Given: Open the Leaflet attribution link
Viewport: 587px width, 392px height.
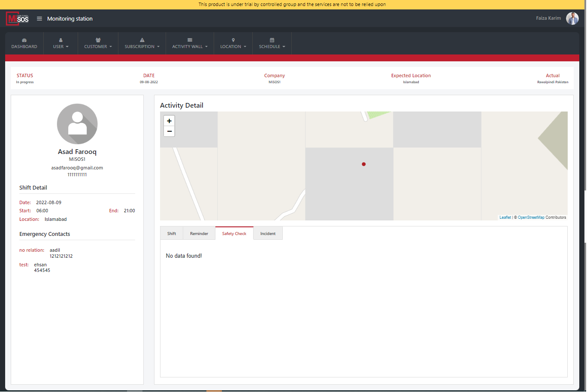Looking at the screenshot, I should coord(505,217).
